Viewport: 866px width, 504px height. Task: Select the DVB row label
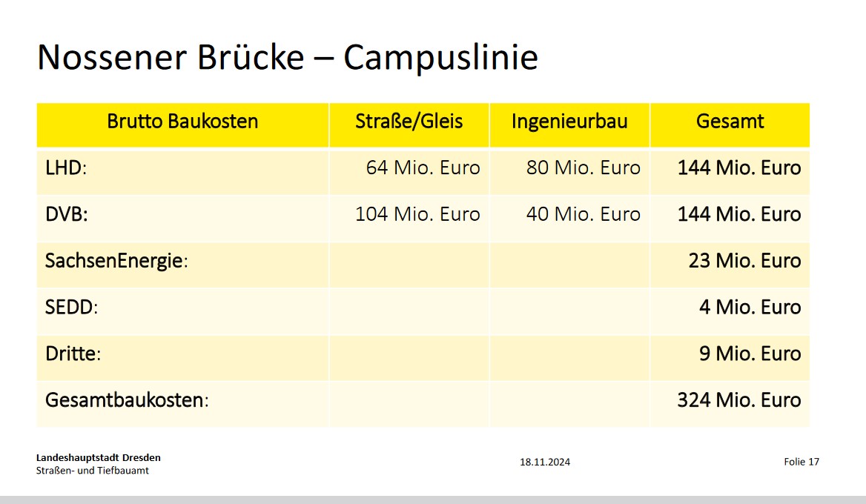tap(66, 214)
